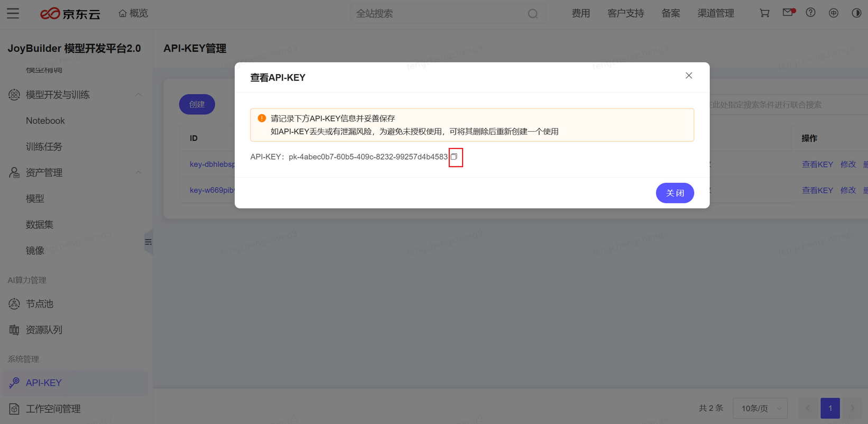Screen dimensions: 868x424
Task: Click 查看KEY in the first row
Action: pyautogui.click(x=817, y=164)
